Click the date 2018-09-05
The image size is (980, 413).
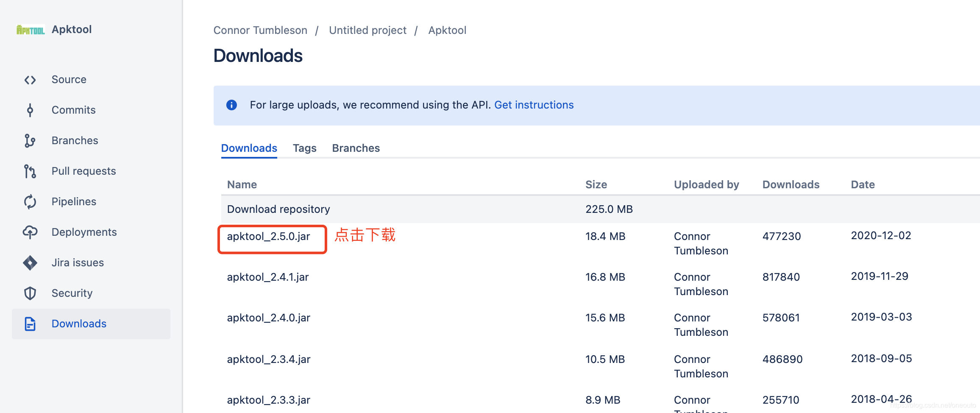(881, 358)
